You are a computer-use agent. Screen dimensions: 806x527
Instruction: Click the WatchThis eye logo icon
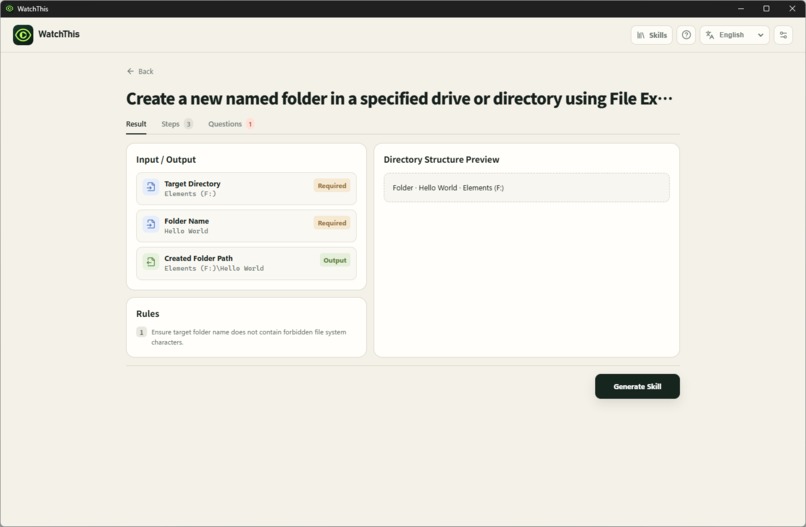(23, 35)
